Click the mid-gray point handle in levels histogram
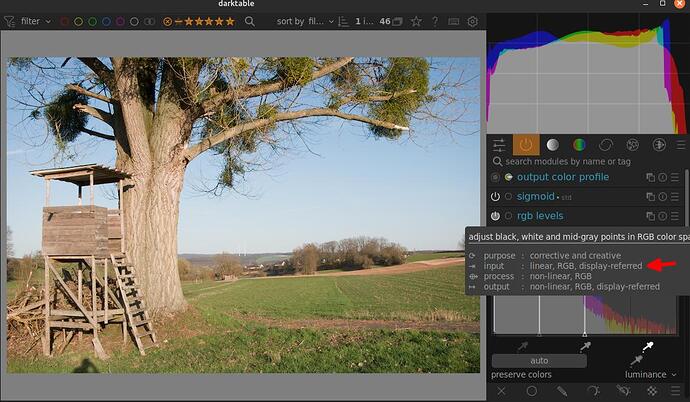 pyautogui.click(x=540, y=334)
